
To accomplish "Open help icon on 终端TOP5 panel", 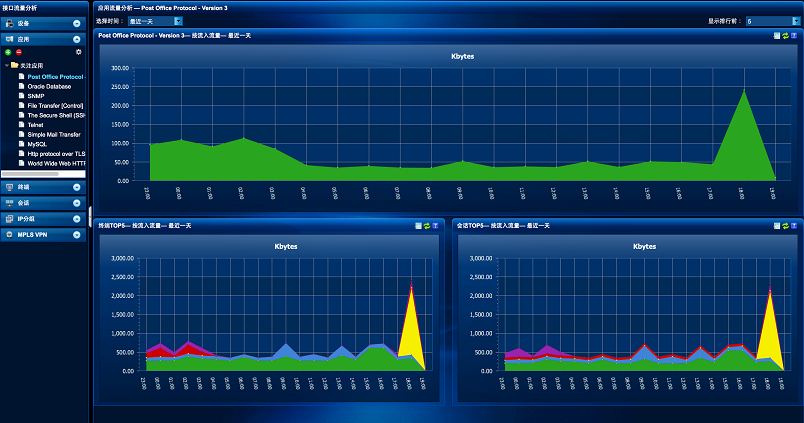I will [x=435, y=226].
